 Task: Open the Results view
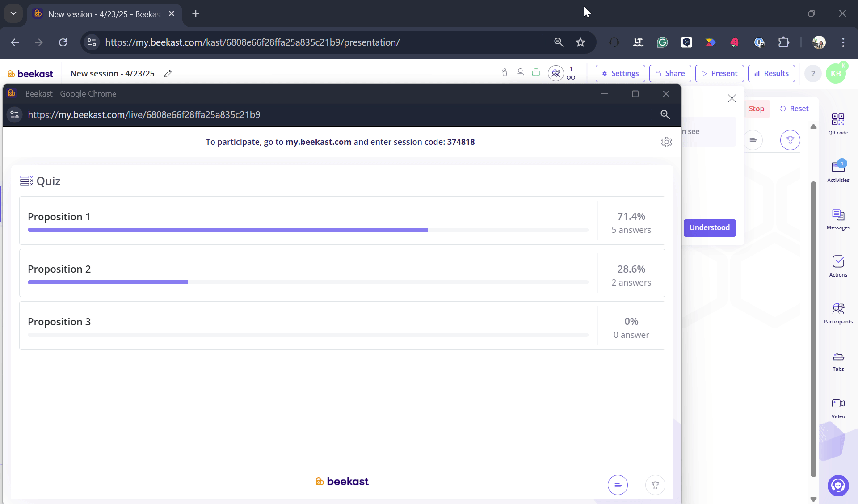click(x=771, y=73)
